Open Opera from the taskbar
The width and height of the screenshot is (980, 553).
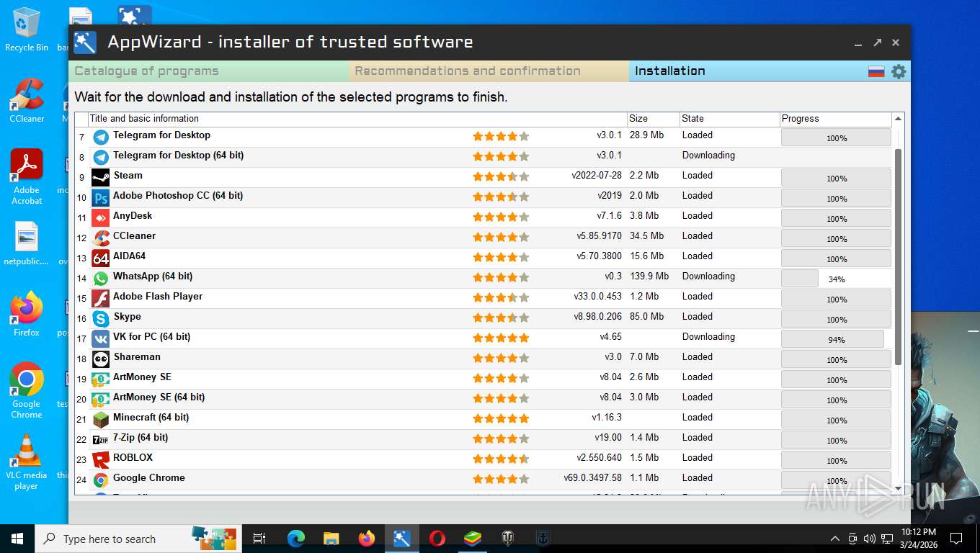437,538
